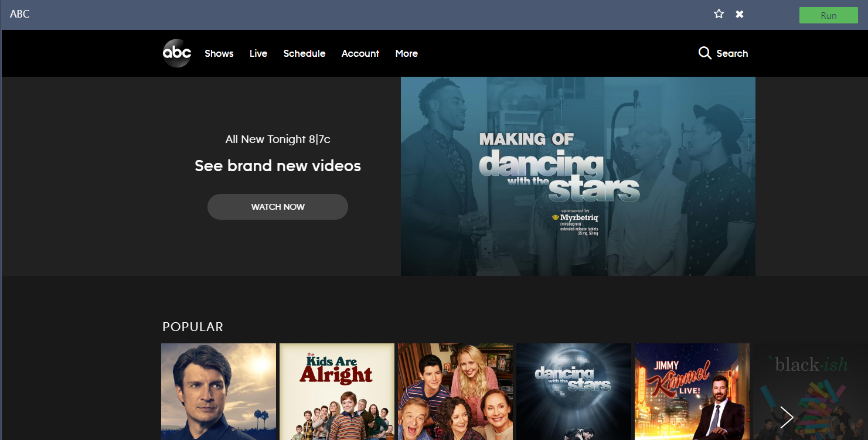The width and height of the screenshot is (868, 440).
Task: Select the ABC window title text
Action: [20, 14]
